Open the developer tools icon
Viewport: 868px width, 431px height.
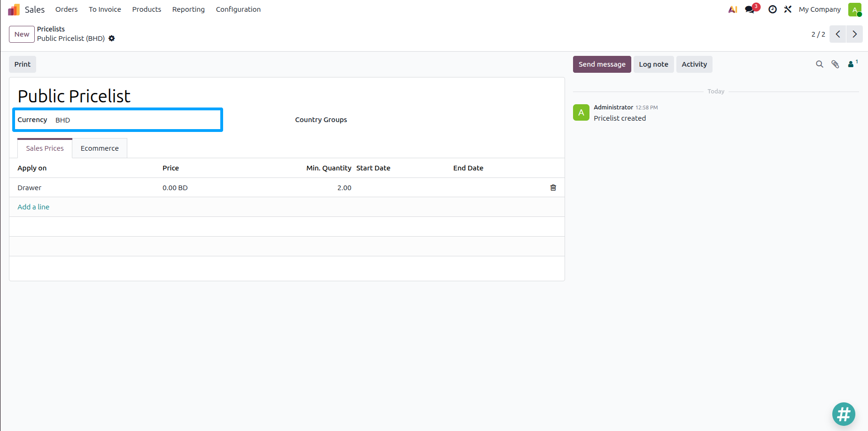click(x=788, y=9)
